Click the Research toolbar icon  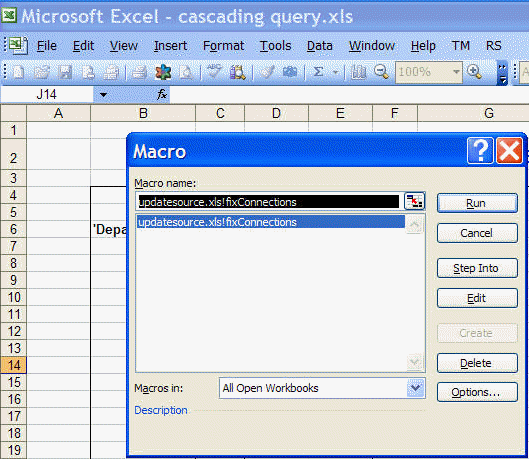coord(238,72)
